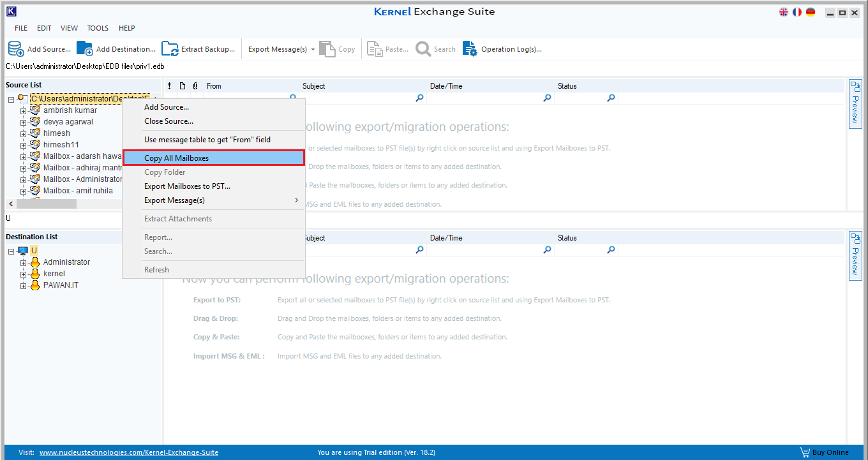Click the Copy toolbar icon

[327, 49]
